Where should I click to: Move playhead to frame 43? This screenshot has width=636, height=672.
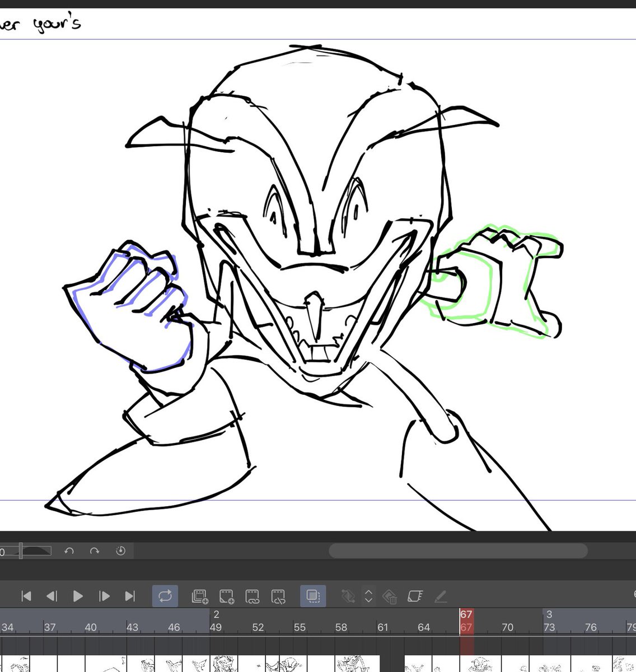[132, 627]
